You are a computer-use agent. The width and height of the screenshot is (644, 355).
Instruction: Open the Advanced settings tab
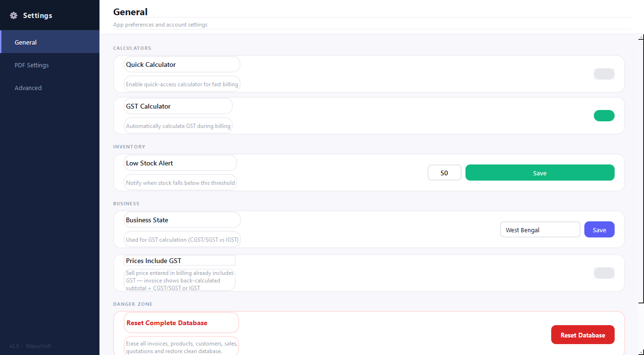(x=50, y=88)
